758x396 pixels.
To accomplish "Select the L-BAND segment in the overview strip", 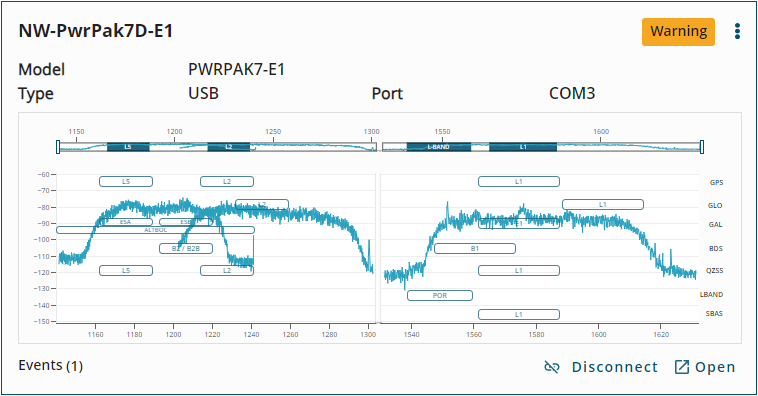I will (438, 147).
